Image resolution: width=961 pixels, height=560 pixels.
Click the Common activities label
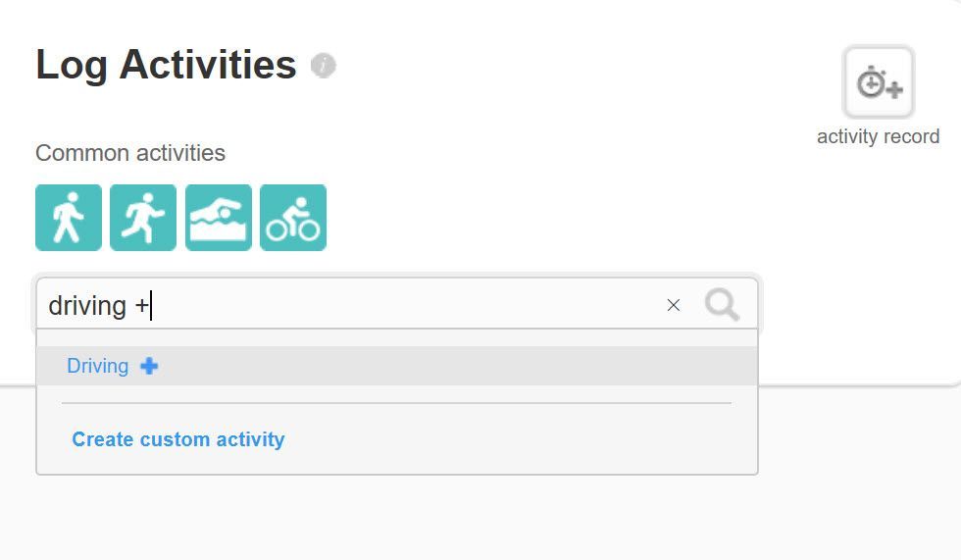coord(130,153)
